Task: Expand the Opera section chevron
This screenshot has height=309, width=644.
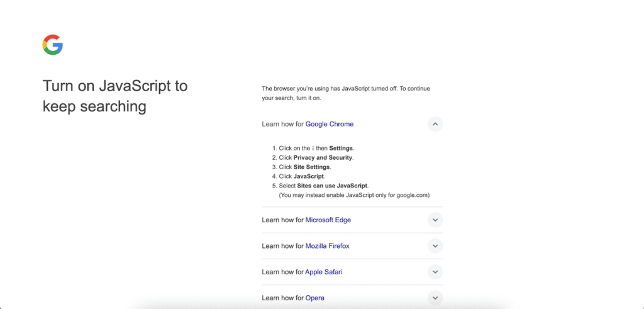Action: 435,298
